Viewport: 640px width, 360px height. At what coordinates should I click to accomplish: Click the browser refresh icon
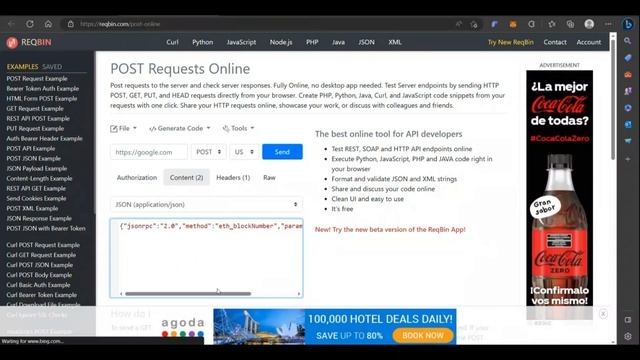(30, 24)
